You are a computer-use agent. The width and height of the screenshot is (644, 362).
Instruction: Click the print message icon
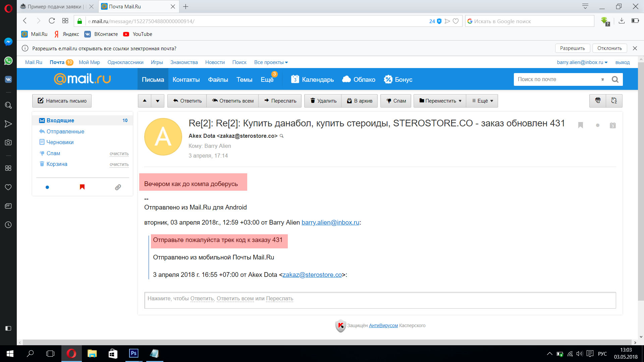(598, 101)
